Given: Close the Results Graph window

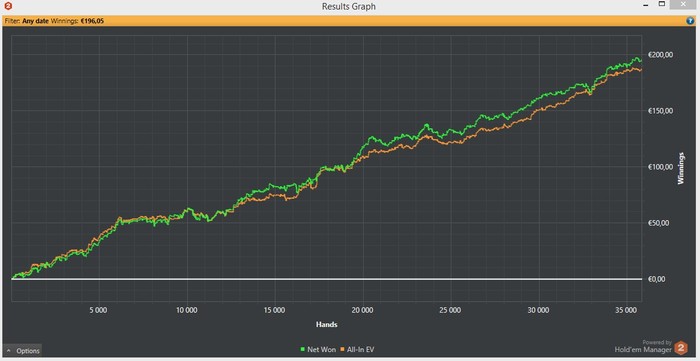Looking at the screenshot, I should pyautogui.click(x=684, y=4).
